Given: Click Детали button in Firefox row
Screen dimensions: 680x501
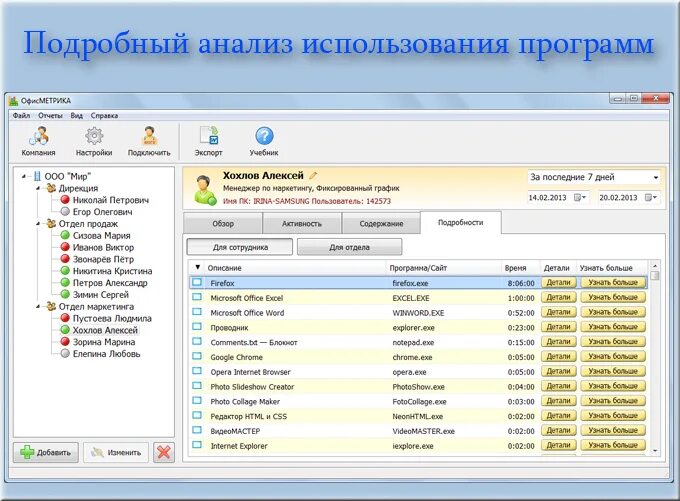Looking at the screenshot, I should (559, 283).
